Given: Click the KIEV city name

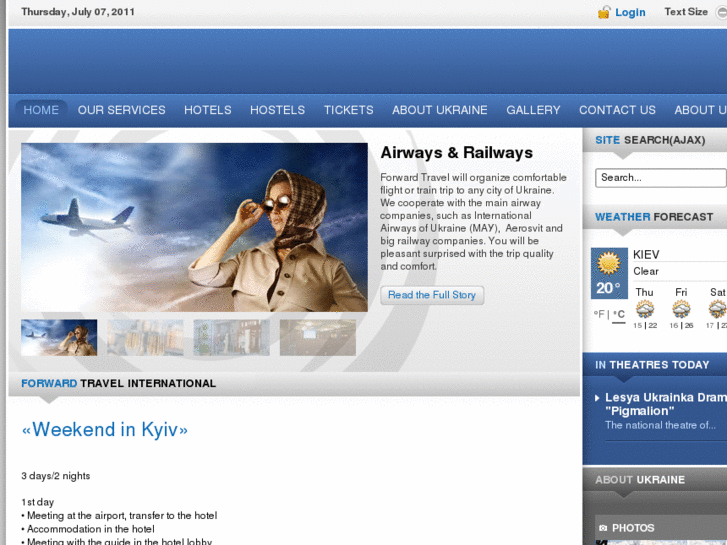Looking at the screenshot, I should point(646,255).
